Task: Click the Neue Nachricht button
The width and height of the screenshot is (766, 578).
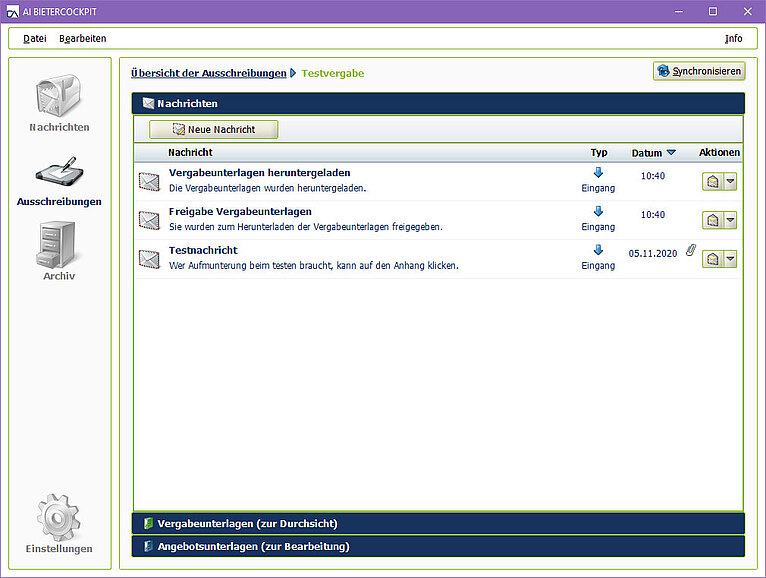Action: pyautogui.click(x=213, y=129)
